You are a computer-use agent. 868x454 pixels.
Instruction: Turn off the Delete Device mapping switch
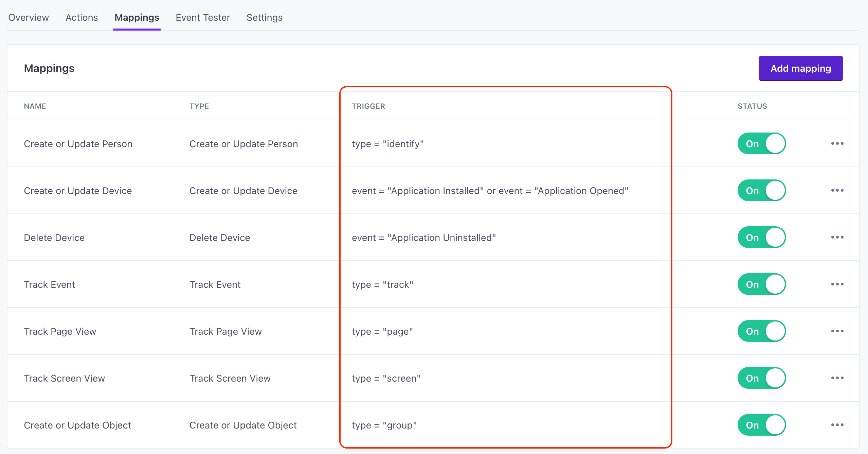click(761, 237)
